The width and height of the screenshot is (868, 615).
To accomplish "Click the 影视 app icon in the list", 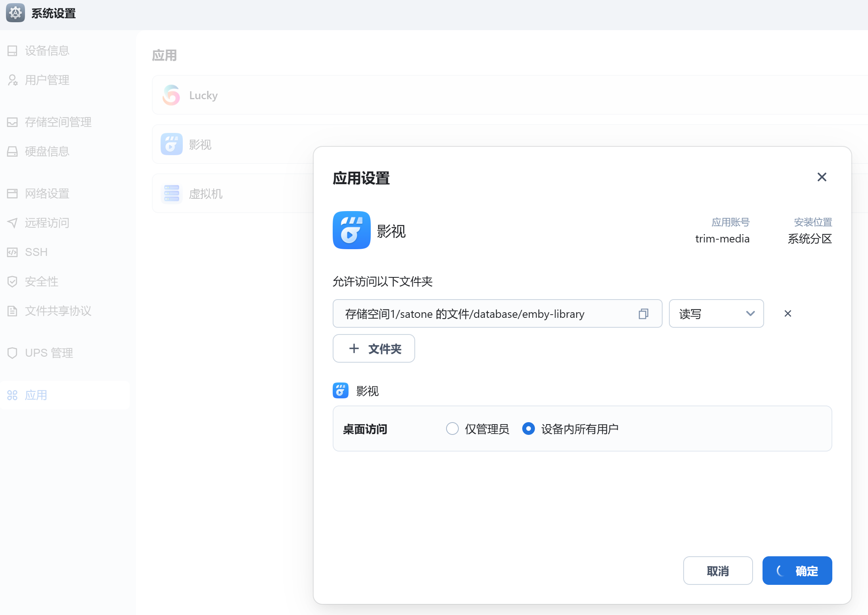I will 171,144.
